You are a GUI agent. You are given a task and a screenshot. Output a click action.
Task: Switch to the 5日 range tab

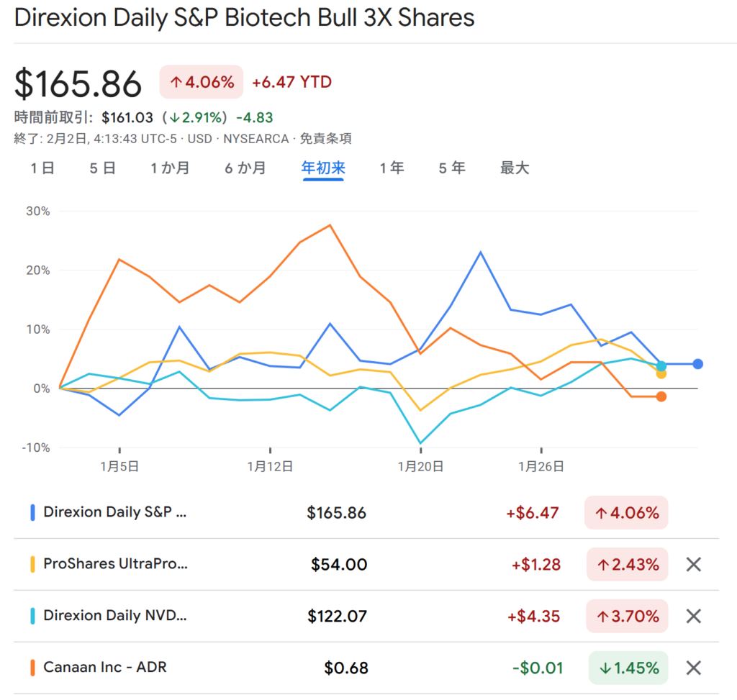pyautogui.click(x=103, y=168)
